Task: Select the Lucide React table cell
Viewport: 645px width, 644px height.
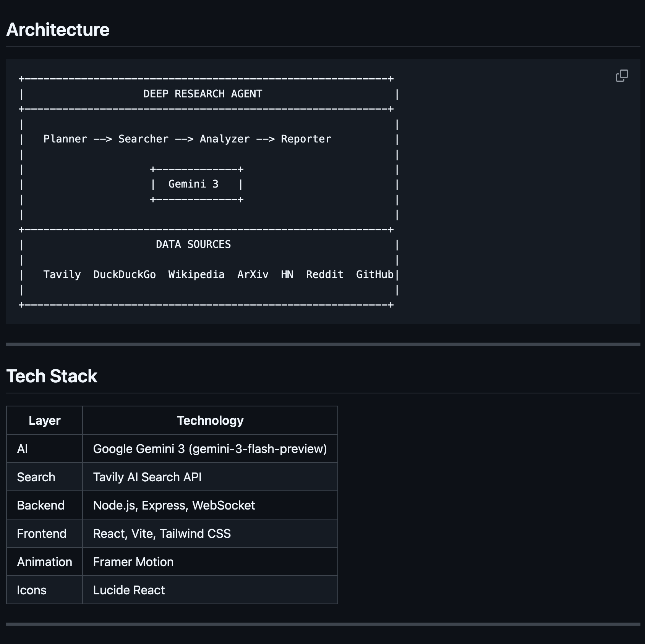Action: point(129,590)
